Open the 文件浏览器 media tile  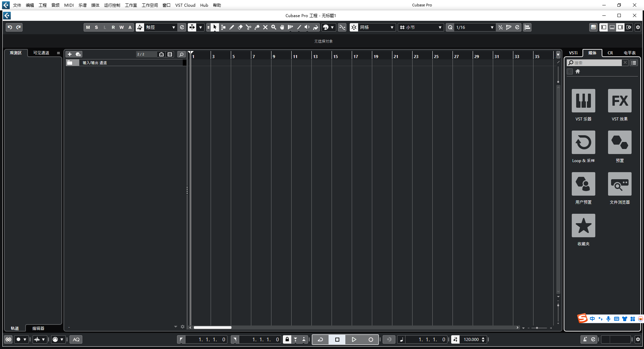pyautogui.click(x=619, y=184)
